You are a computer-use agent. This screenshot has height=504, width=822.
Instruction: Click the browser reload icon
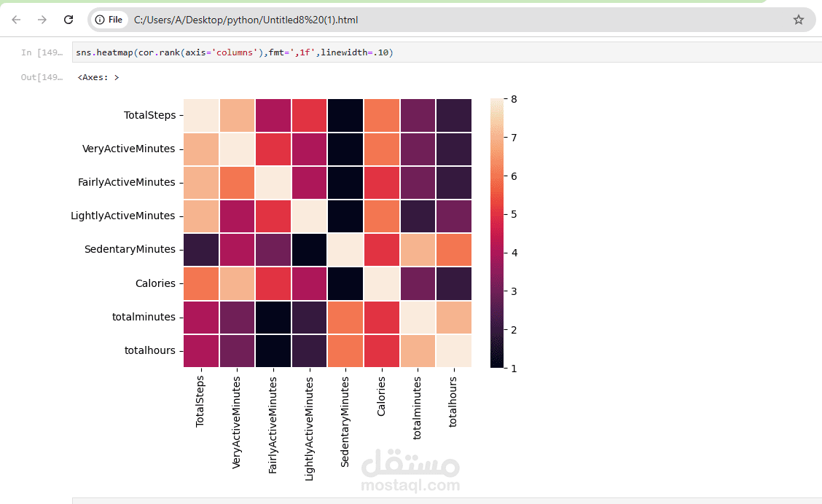(68, 20)
